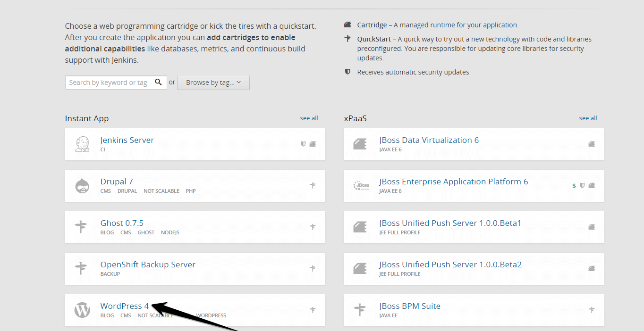Click the quickstart badge on OpenShift Backup Server row
Screen dimensions: 644x331
(313, 268)
